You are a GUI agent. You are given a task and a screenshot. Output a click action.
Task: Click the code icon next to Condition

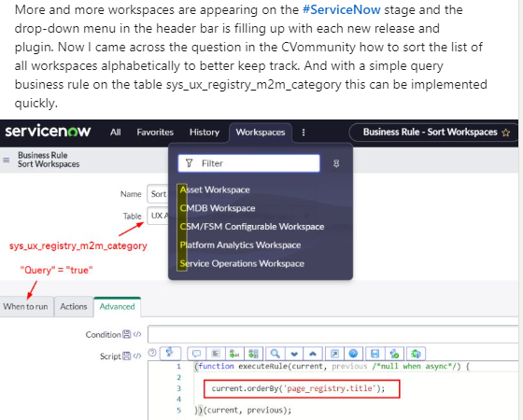(137, 334)
